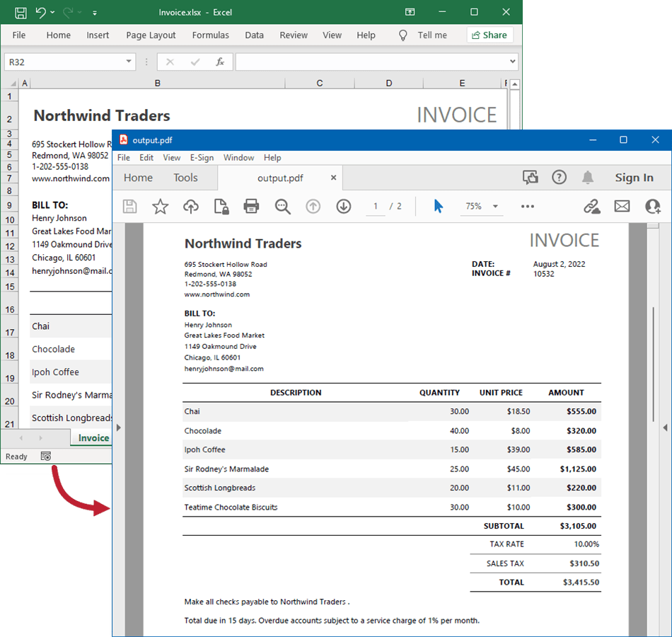The height and width of the screenshot is (637, 672).
Task: Open the Name Box dropdown in Excel
Action: [129, 62]
